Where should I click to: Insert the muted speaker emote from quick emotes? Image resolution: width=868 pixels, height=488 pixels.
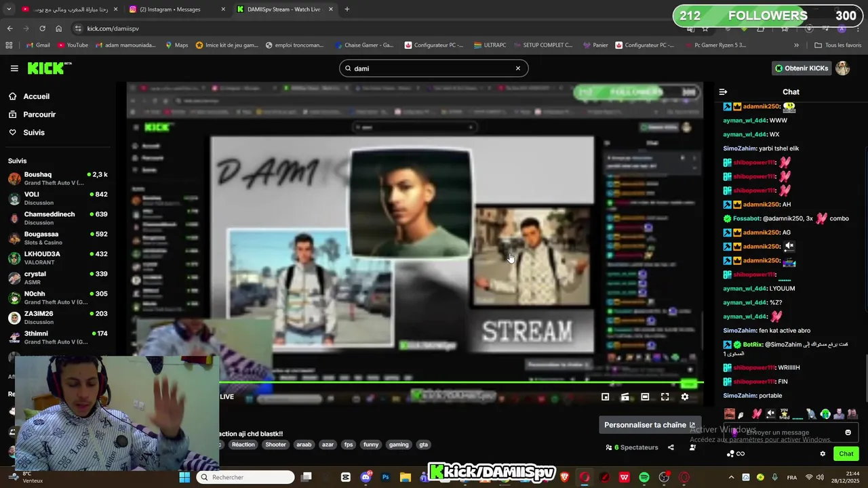point(770,413)
